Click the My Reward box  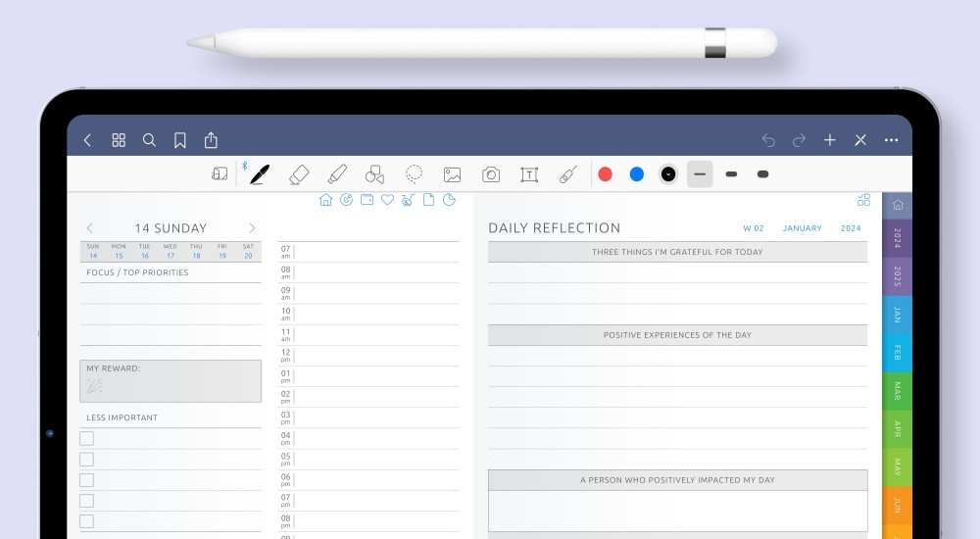pos(171,381)
